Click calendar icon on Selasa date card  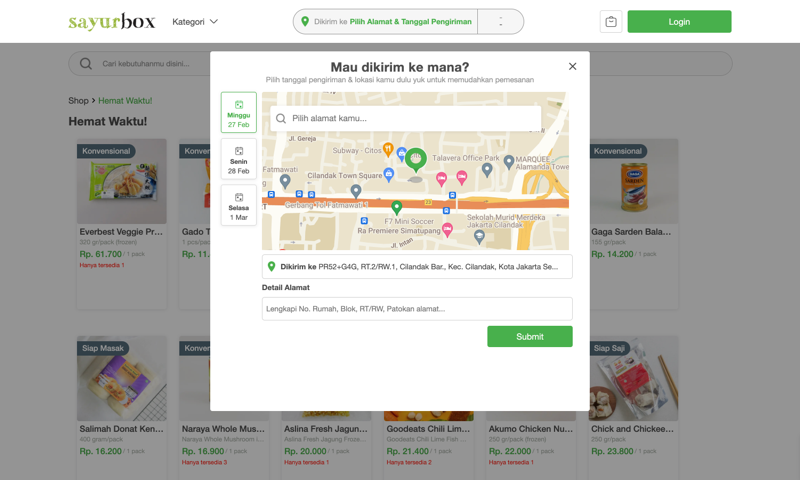tap(239, 197)
